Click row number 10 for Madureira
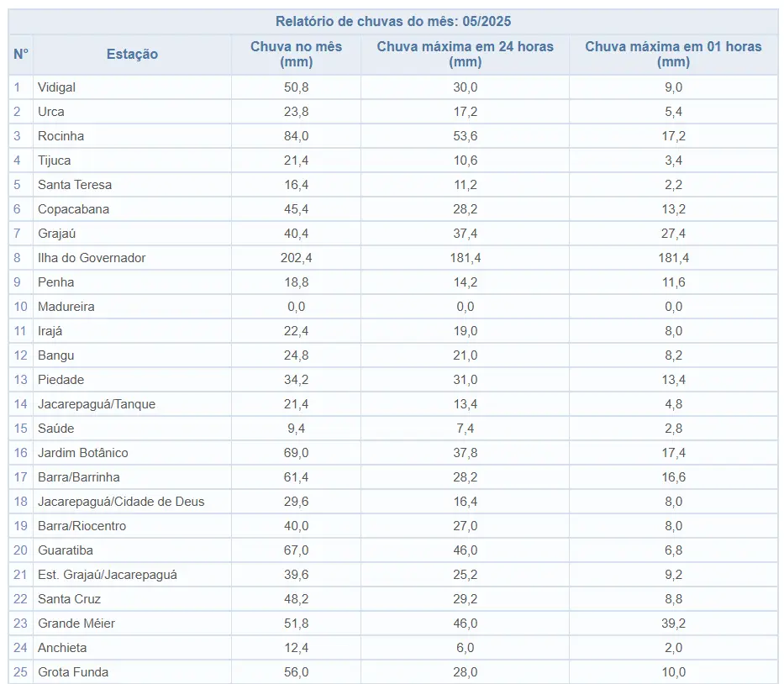The height and width of the screenshot is (684, 784). [x=20, y=307]
